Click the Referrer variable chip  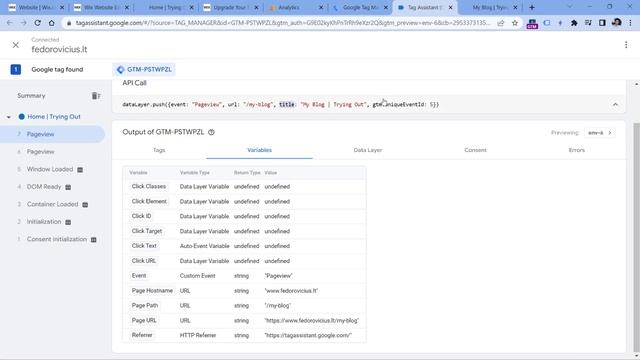142,335
